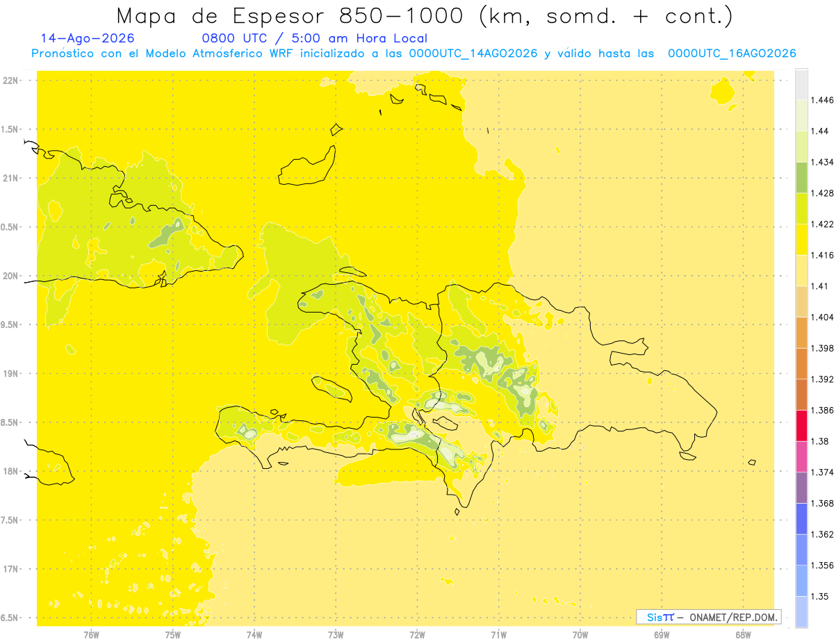Click the colorbar value 1.35
This screenshot has height=644, width=834.
[x=821, y=596]
